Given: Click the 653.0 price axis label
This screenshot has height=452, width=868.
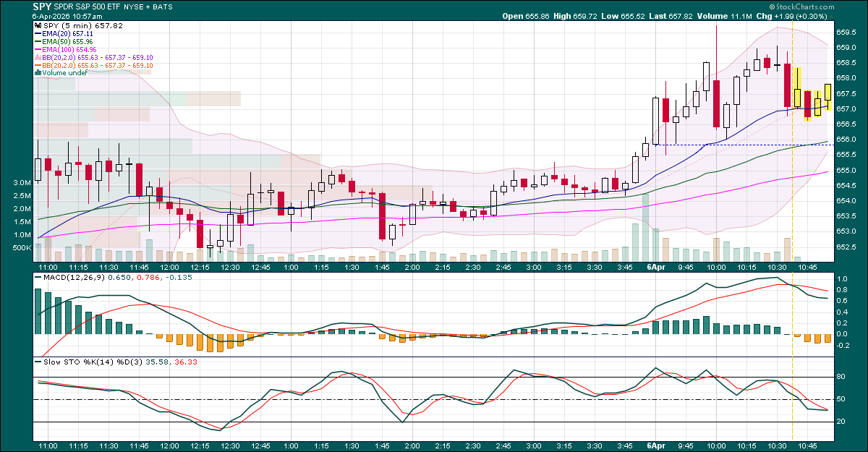Looking at the screenshot, I should pos(846,232).
